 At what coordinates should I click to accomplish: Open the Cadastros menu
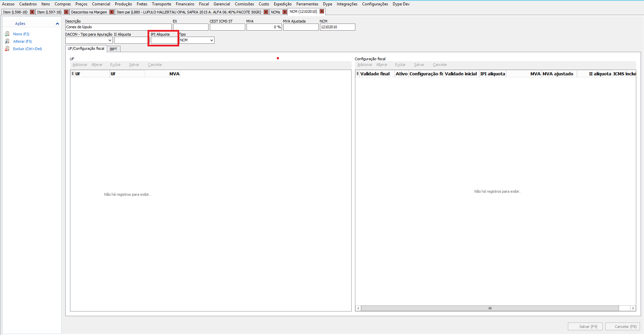28,4
